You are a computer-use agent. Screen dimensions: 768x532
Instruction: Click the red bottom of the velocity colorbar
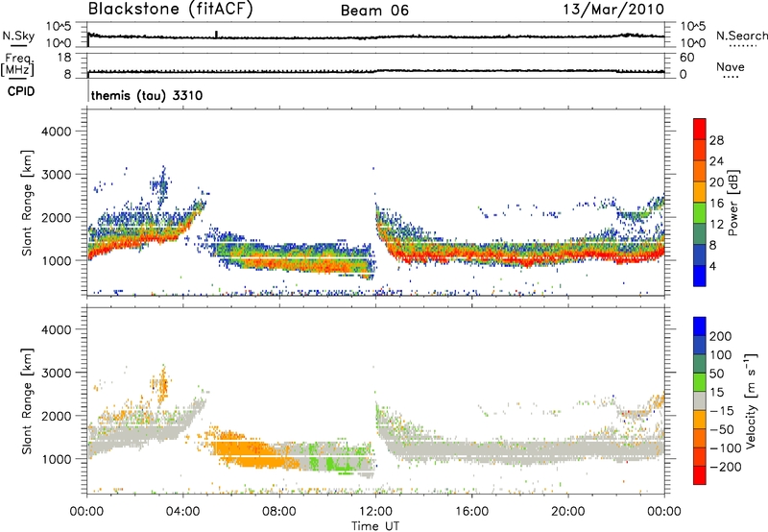(x=700, y=475)
